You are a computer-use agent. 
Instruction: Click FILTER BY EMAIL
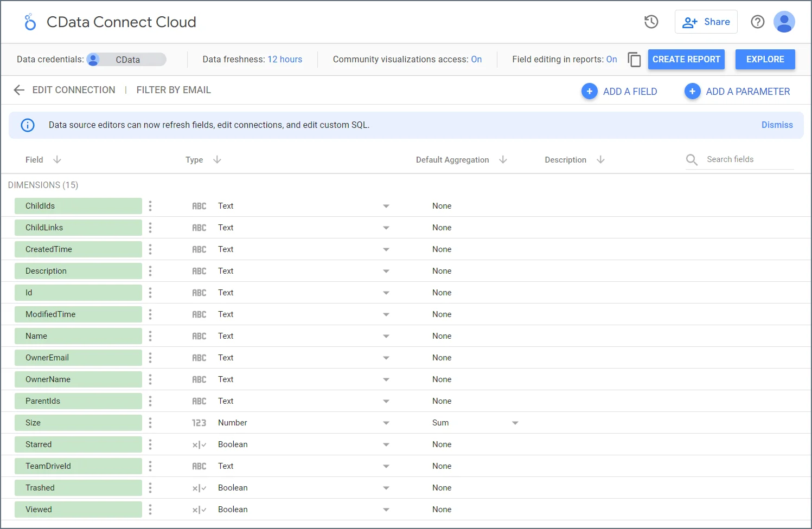coord(174,90)
